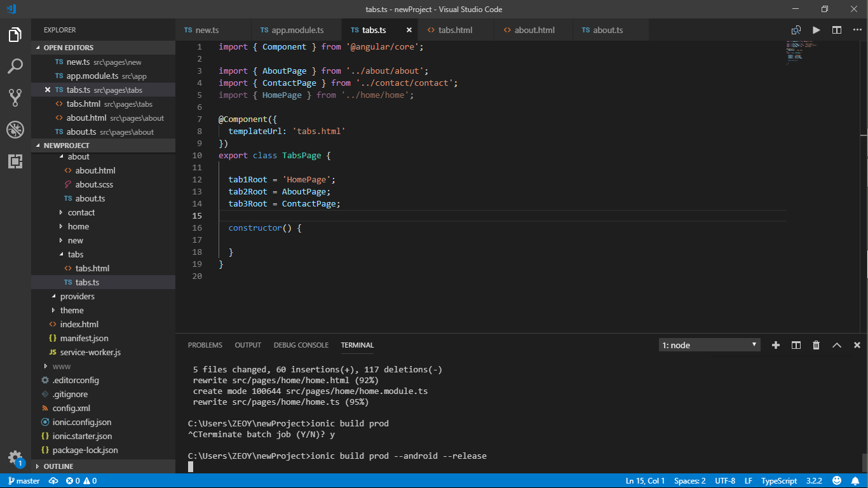Open manifest.json in file tree
The width and height of the screenshot is (868, 488).
click(84, 339)
